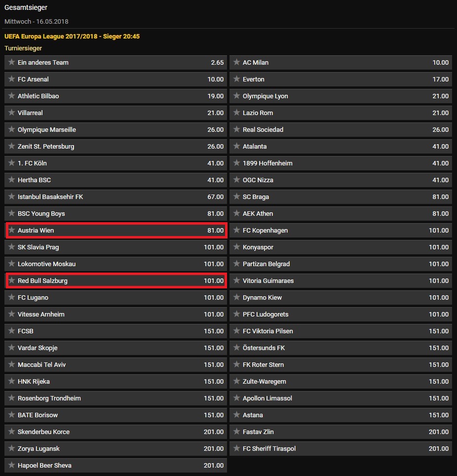
Task: Click star beside Dynamo Kiew
Action: tap(237, 297)
